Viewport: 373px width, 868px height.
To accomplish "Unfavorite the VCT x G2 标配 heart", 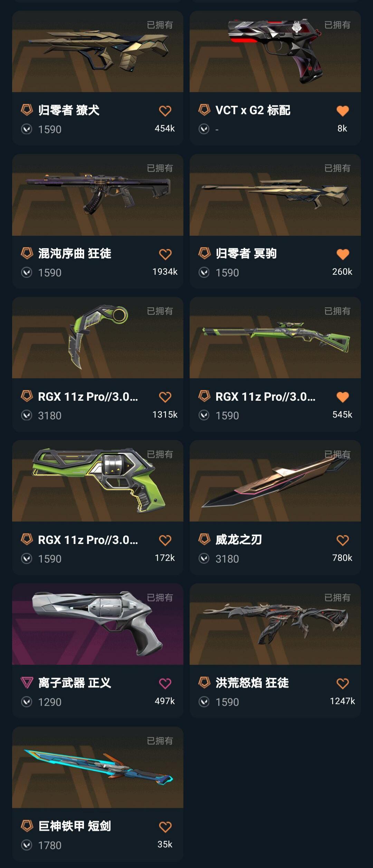I will pos(343,111).
